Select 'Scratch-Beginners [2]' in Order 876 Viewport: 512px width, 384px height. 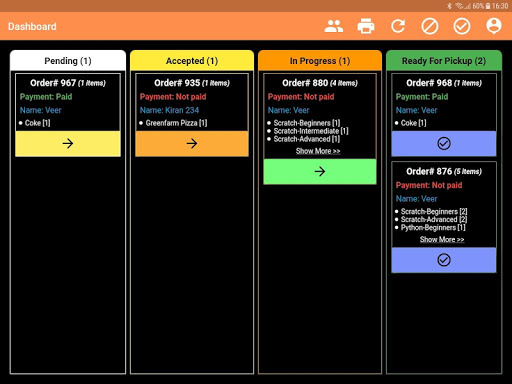click(434, 211)
